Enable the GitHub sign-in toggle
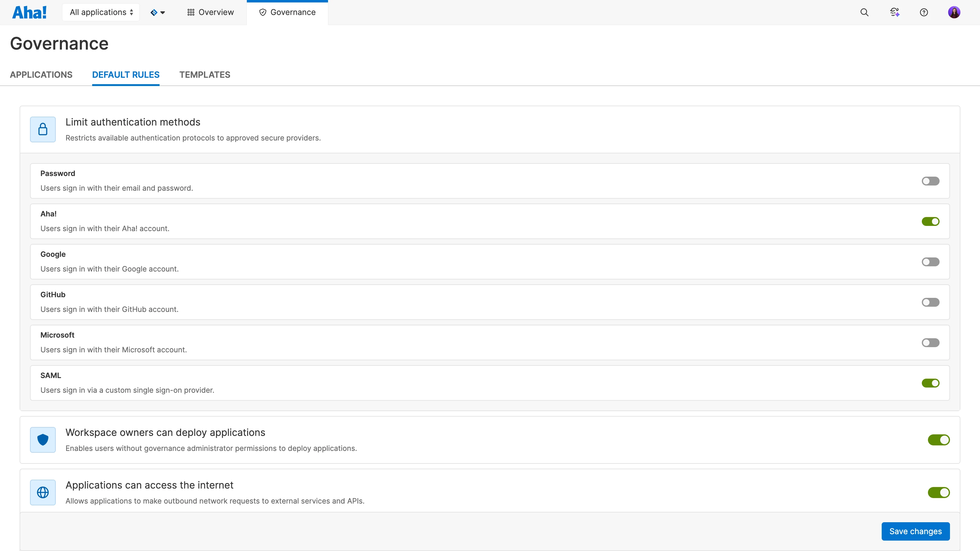980x551 pixels. pos(931,302)
